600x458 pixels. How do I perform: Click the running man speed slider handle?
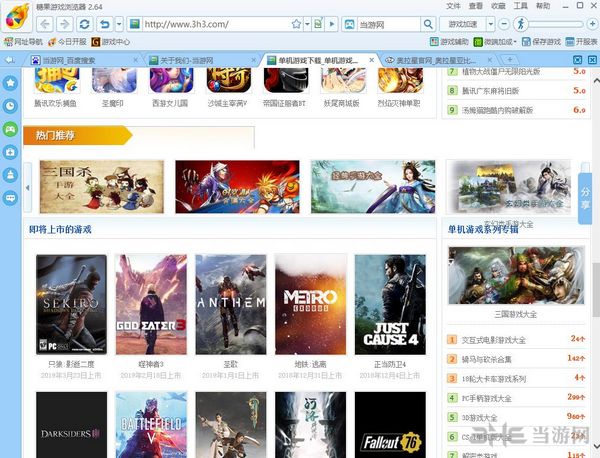[x=521, y=24]
